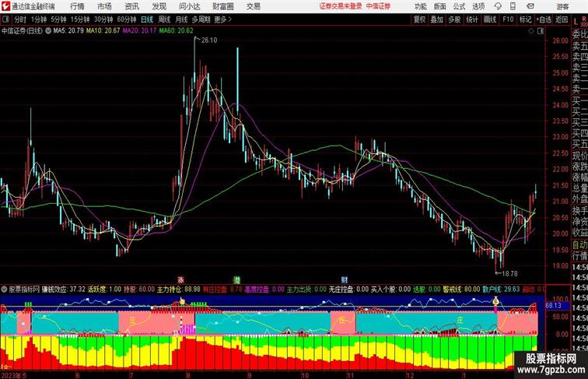Viewport: 588px width, 379px height.
Task: Open the 市场 menu
Action: tap(104, 6)
